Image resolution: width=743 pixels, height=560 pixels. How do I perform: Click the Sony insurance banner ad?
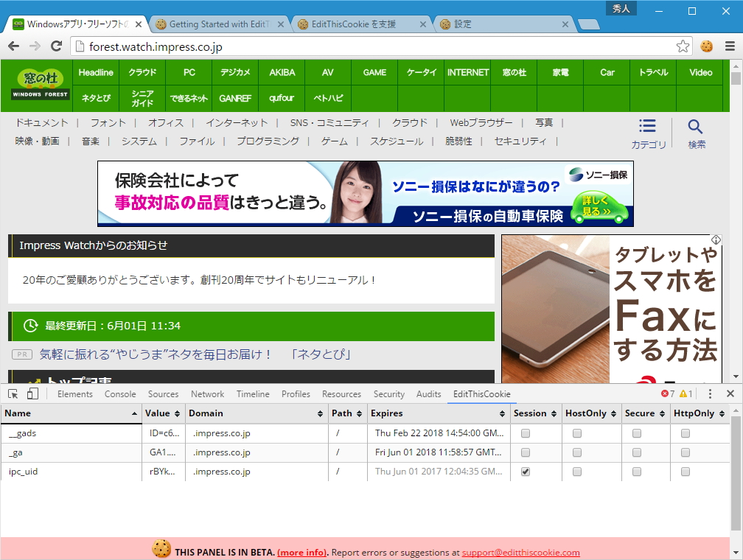366,193
